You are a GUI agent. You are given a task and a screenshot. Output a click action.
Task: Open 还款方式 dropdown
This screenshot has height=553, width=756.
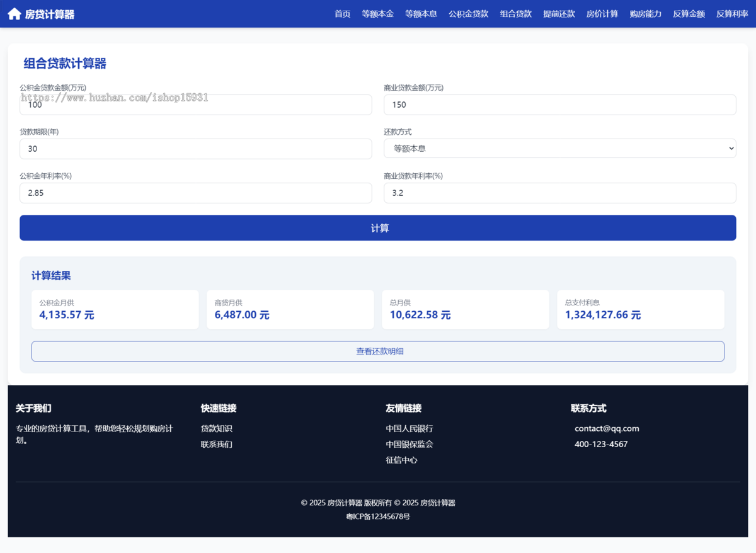pyautogui.click(x=560, y=148)
